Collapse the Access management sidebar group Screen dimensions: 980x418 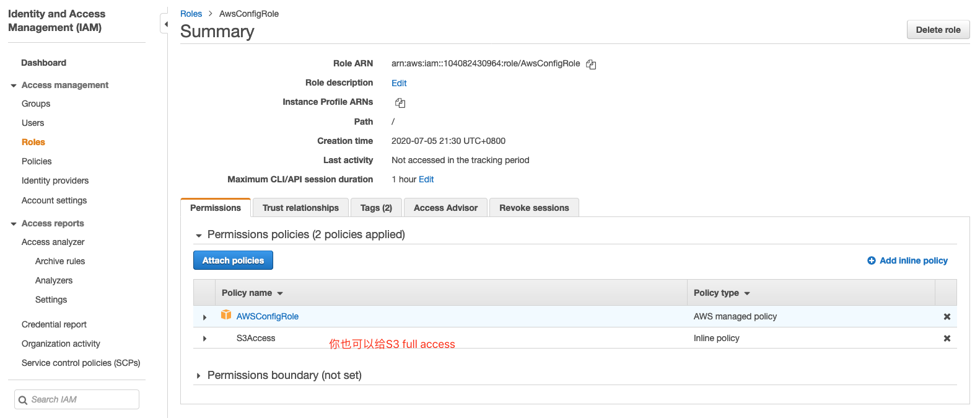click(14, 86)
